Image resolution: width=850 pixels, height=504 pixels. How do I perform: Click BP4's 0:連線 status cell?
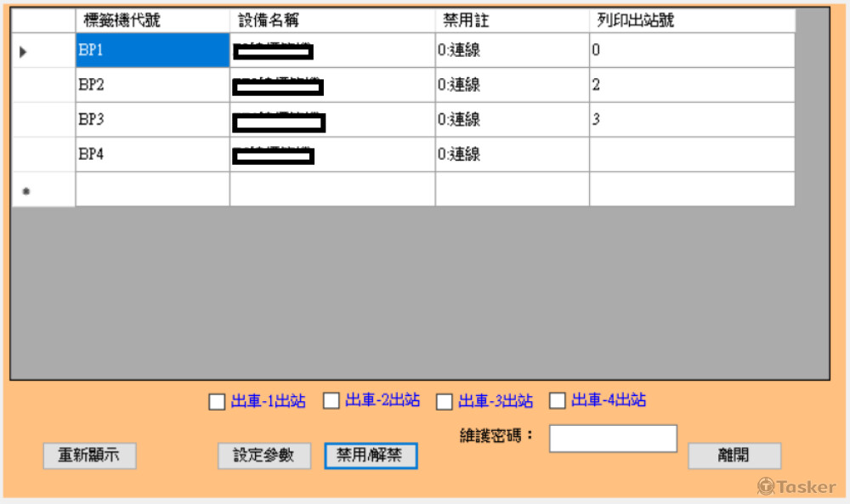coord(510,155)
